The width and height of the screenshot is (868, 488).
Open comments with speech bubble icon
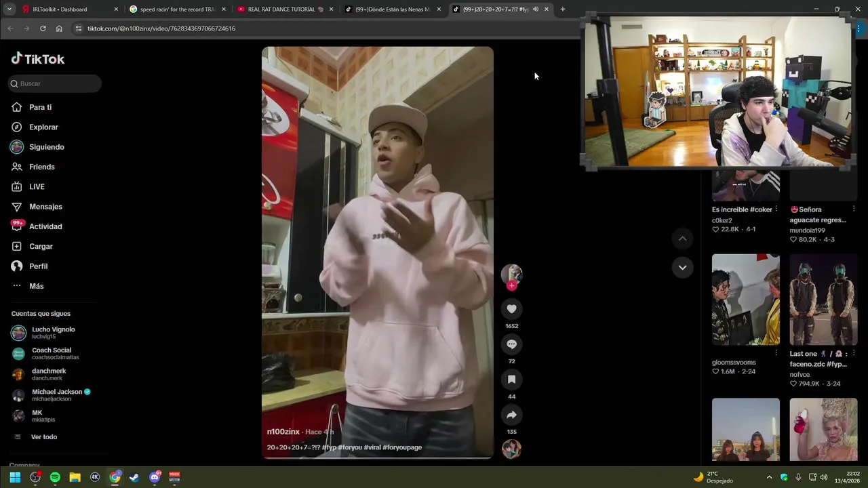point(512,344)
